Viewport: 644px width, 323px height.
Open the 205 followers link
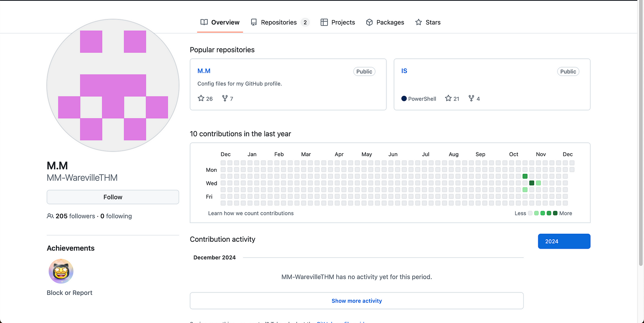(75, 216)
